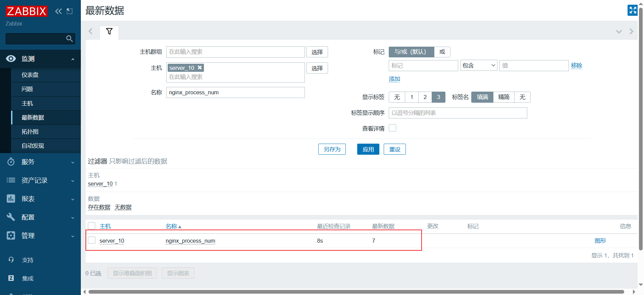Click the horizontal scrollbar at bottom
This screenshot has width=644, height=295.
tap(356, 292)
